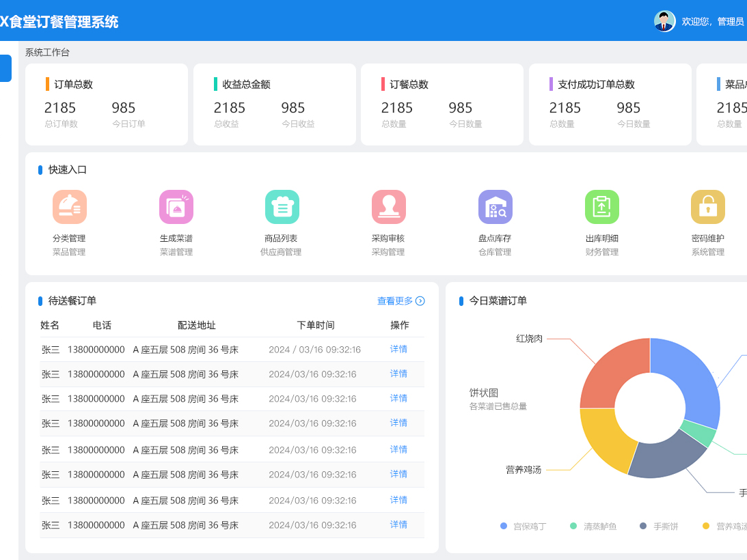Open the 分类管理 quick entry icon
Image resolution: width=747 pixels, height=560 pixels.
[70, 206]
